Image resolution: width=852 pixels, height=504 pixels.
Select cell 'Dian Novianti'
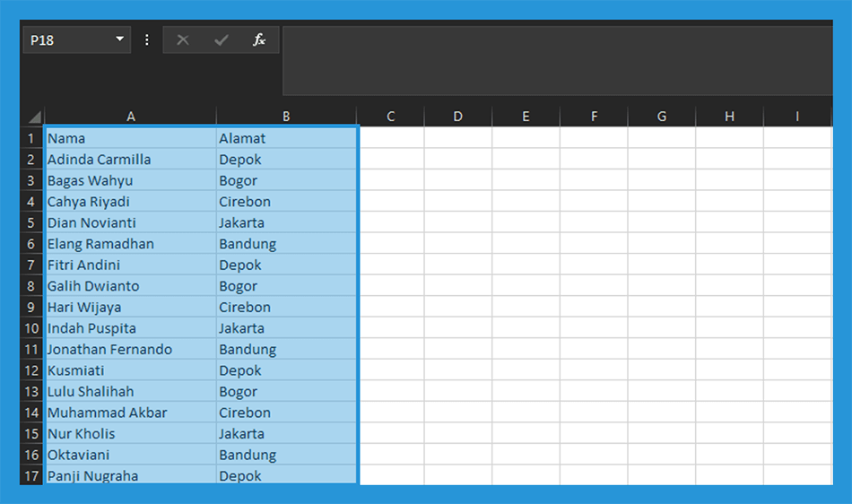pyautogui.click(x=130, y=222)
